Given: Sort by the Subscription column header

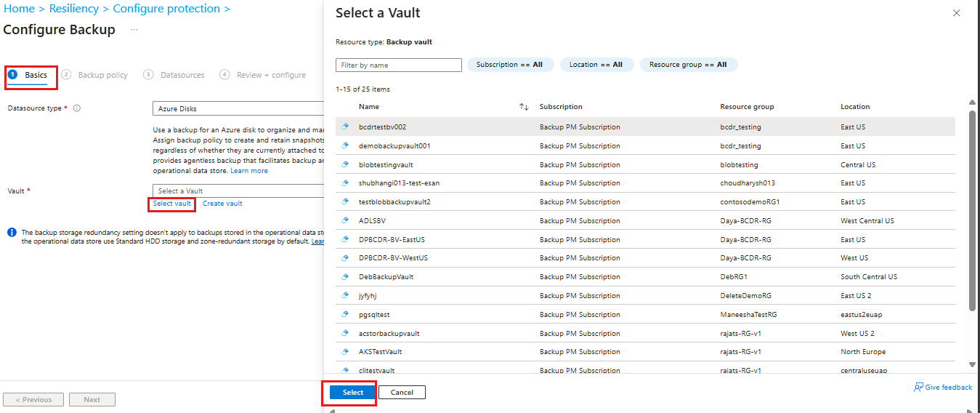Looking at the screenshot, I should 561,107.
